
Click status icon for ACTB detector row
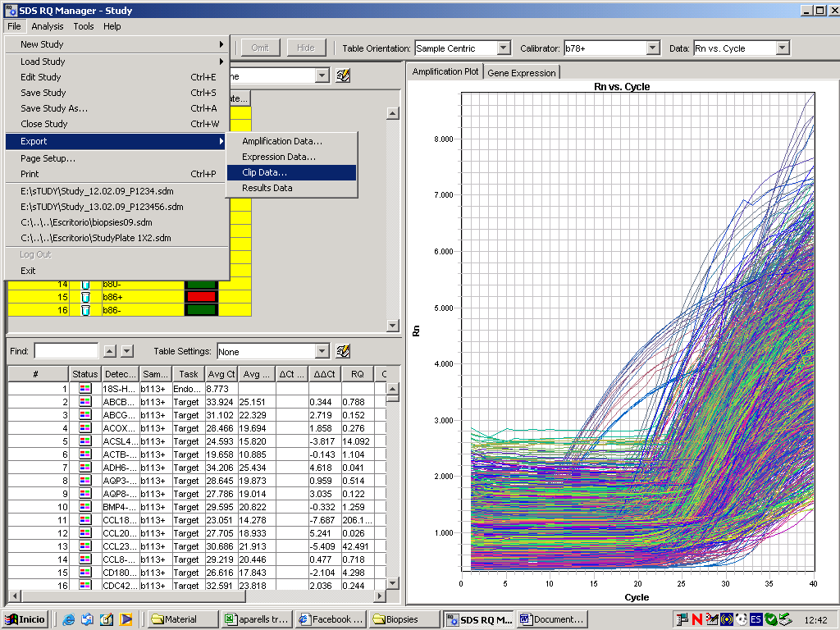[85, 454]
